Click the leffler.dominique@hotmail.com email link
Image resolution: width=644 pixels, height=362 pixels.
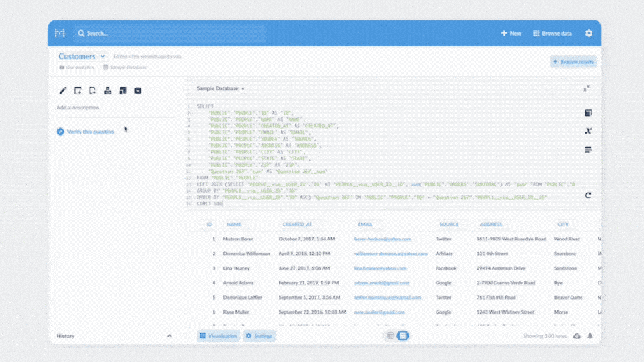click(388, 298)
